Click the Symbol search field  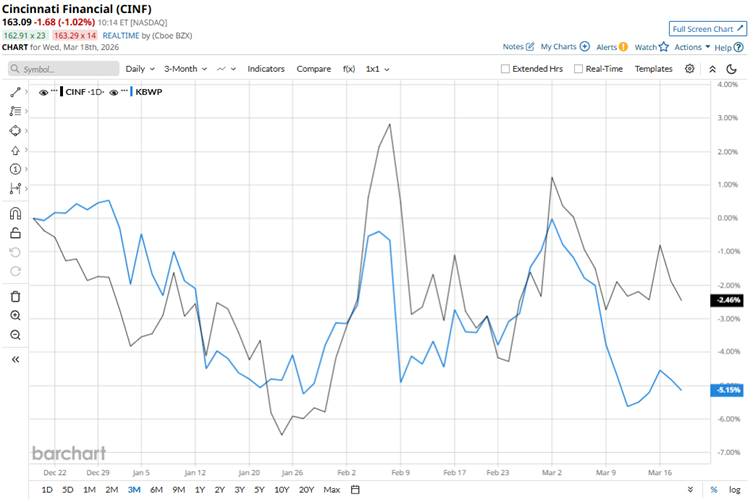(x=63, y=69)
